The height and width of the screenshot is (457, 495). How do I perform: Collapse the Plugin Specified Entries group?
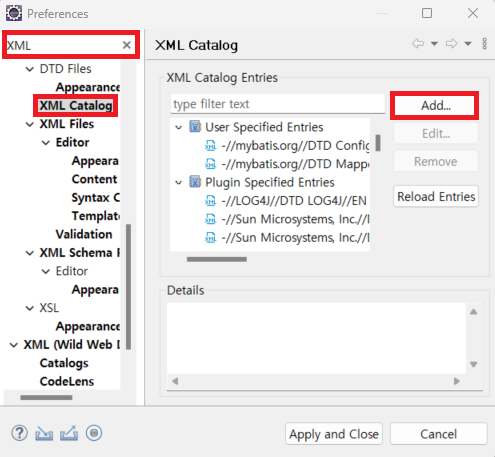(x=179, y=183)
